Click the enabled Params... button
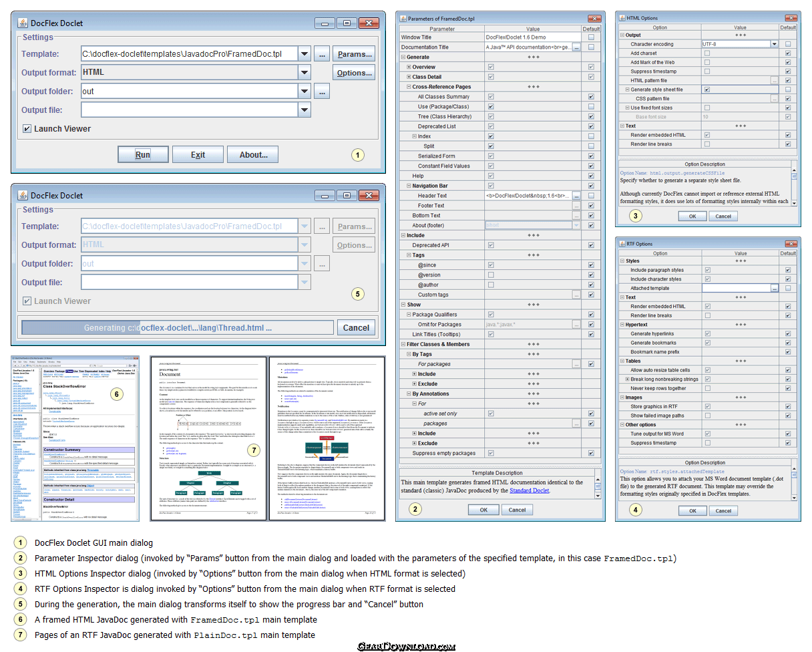This screenshot has width=812, height=652. (x=354, y=54)
